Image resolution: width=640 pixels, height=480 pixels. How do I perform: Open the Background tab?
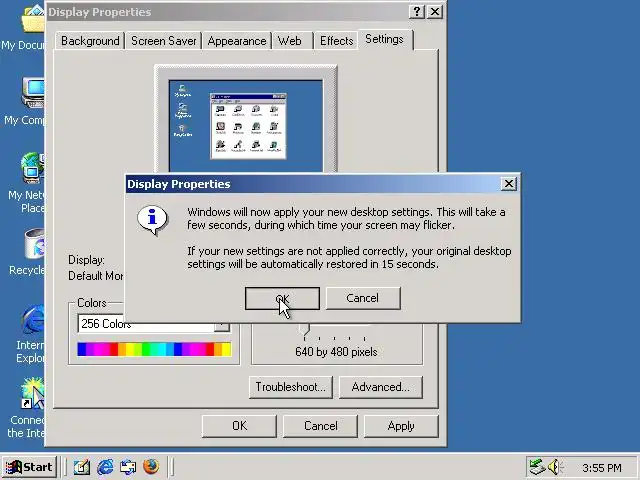[90, 41]
